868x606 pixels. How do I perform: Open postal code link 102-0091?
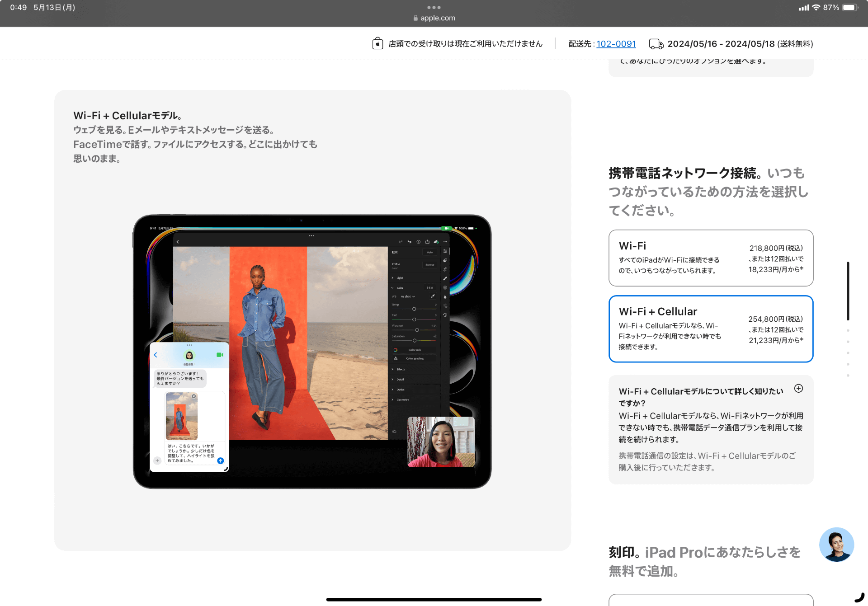(x=616, y=44)
